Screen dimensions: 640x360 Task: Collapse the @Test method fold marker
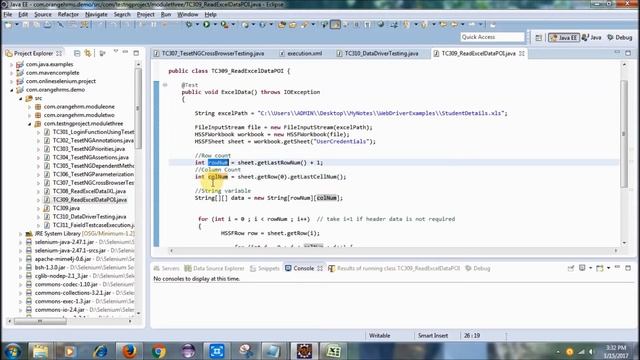[165, 85]
